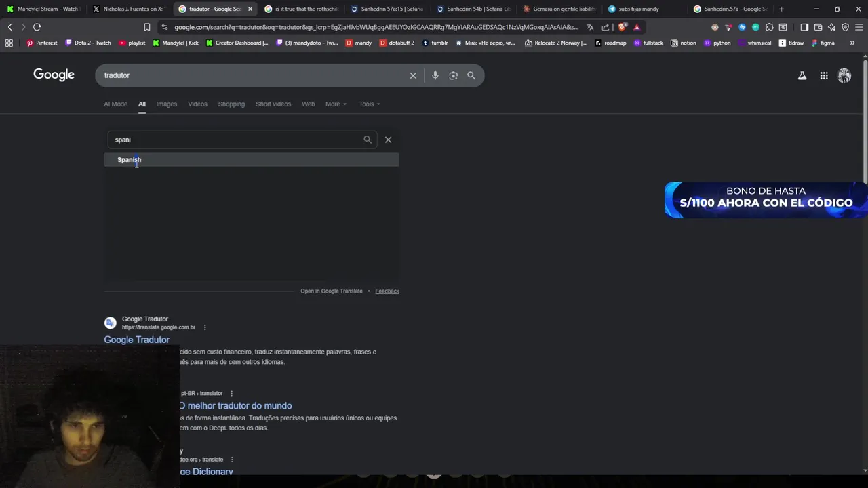Open Brave Rewards triangle icon
The height and width of the screenshot is (488, 868).
[637, 27]
